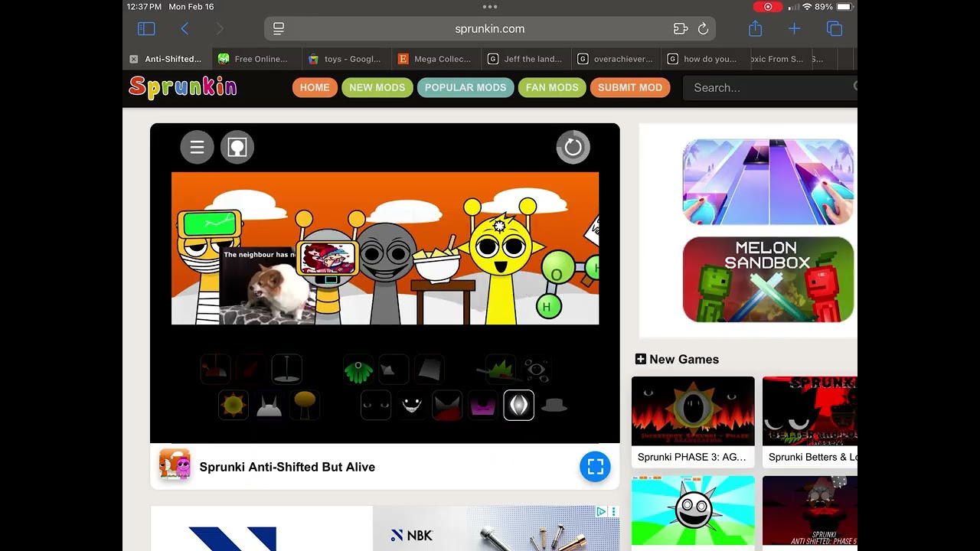Open the character silhouette button beside menu

[237, 148]
